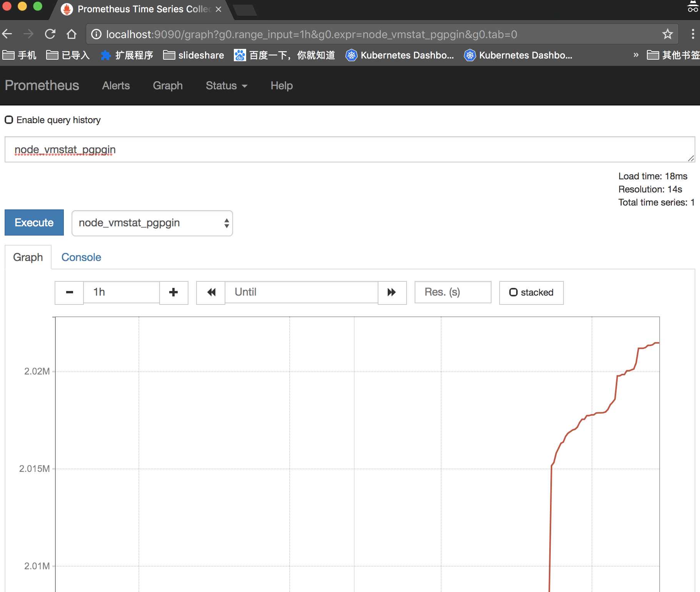Click the 2.01M axis label
The height and width of the screenshot is (592, 700).
(37, 566)
